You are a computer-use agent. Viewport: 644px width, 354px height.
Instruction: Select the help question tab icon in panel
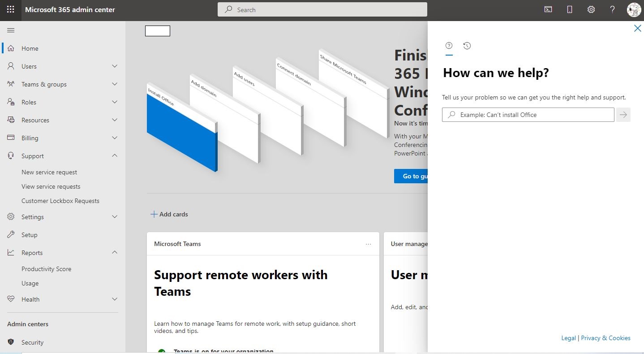coord(449,46)
